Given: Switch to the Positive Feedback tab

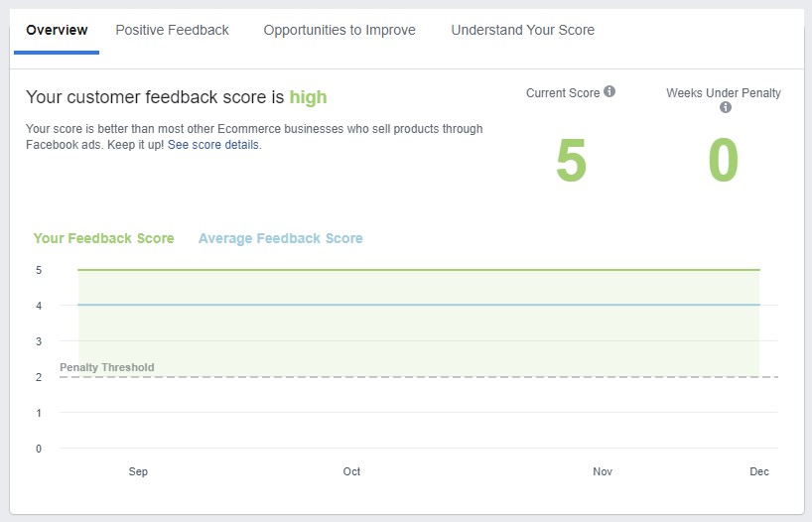Looking at the screenshot, I should tap(172, 30).
